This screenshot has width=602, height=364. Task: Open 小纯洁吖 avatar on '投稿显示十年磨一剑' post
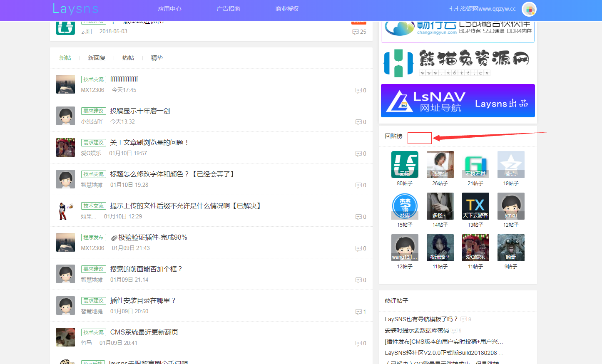(x=65, y=116)
